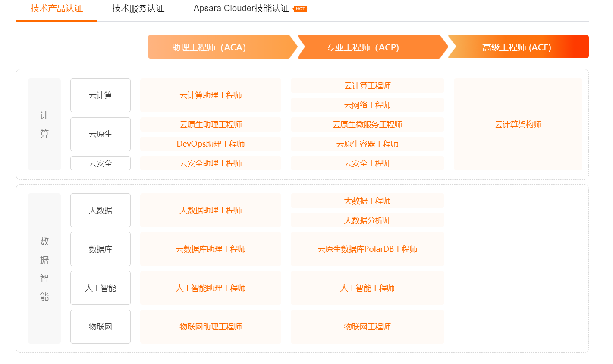Image resolution: width=613 pixels, height=364 pixels.
Task: Open 云计算工程师 certification link
Action: pos(368,86)
